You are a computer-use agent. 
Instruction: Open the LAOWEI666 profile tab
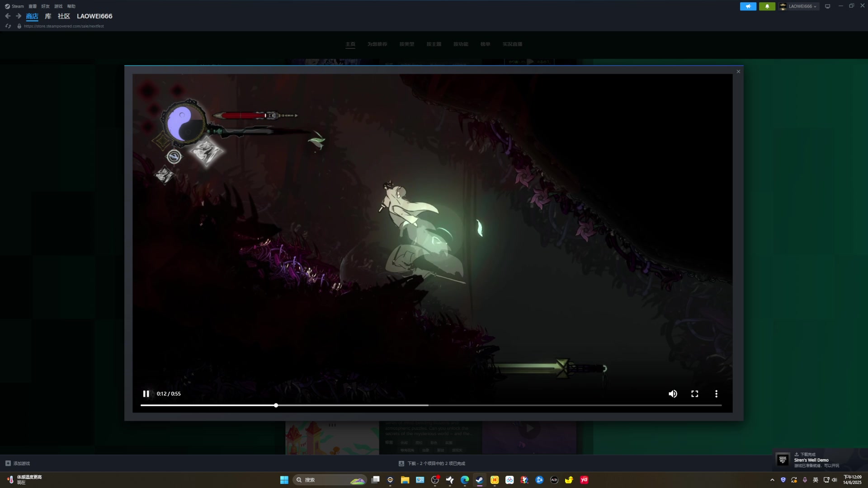click(94, 16)
